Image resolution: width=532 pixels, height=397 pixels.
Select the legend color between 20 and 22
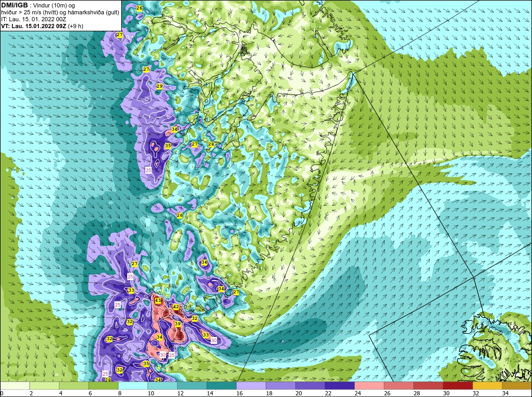(310, 386)
